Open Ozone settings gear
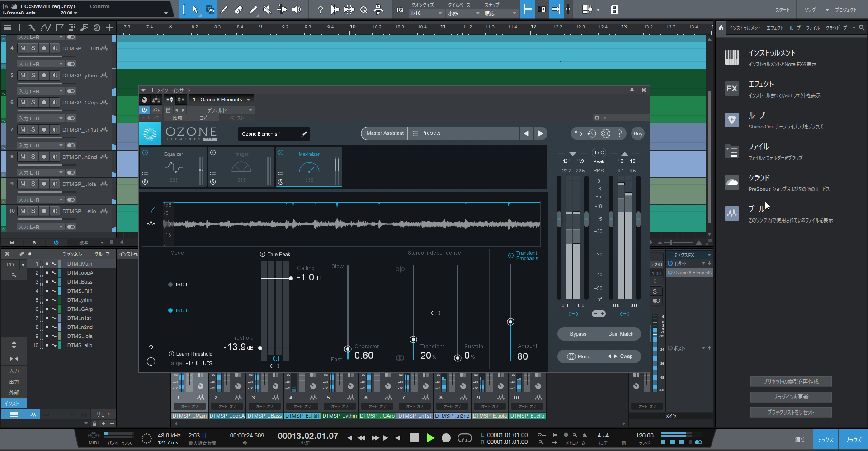Screen dimensions: 868x451 click(x=606, y=133)
